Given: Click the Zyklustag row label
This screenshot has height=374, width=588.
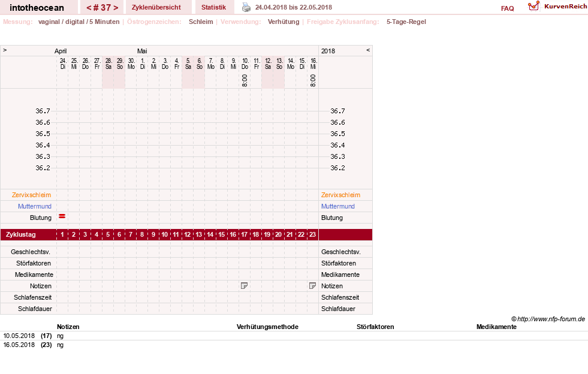Looking at the screenshot, I should click(20, 234).
